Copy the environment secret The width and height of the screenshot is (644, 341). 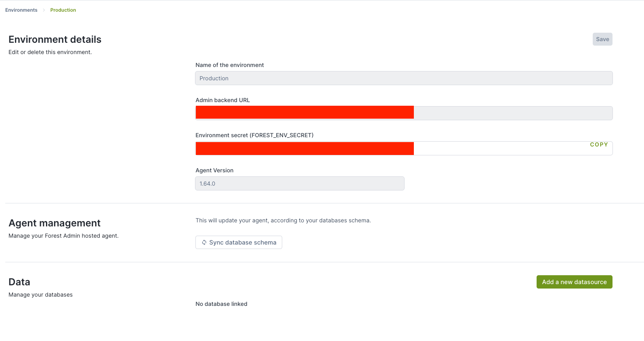(599, 144)
